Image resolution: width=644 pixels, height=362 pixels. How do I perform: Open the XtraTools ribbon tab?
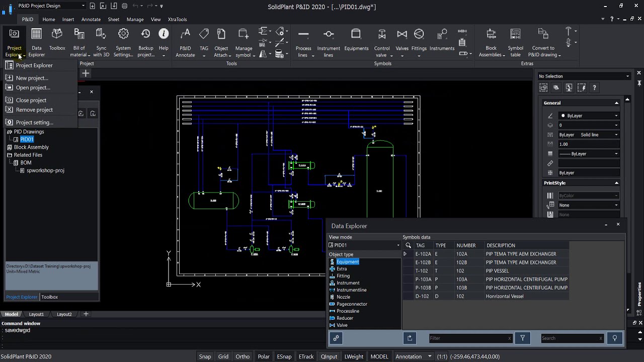(177, 20)
